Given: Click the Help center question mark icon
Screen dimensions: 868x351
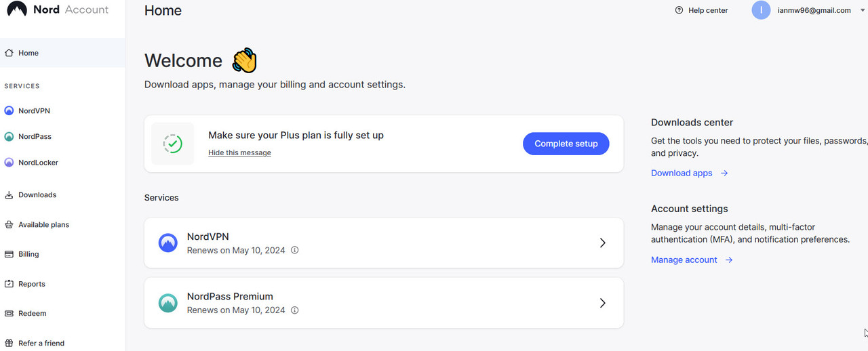Looking at the screenshot, I should click(679, 10).
